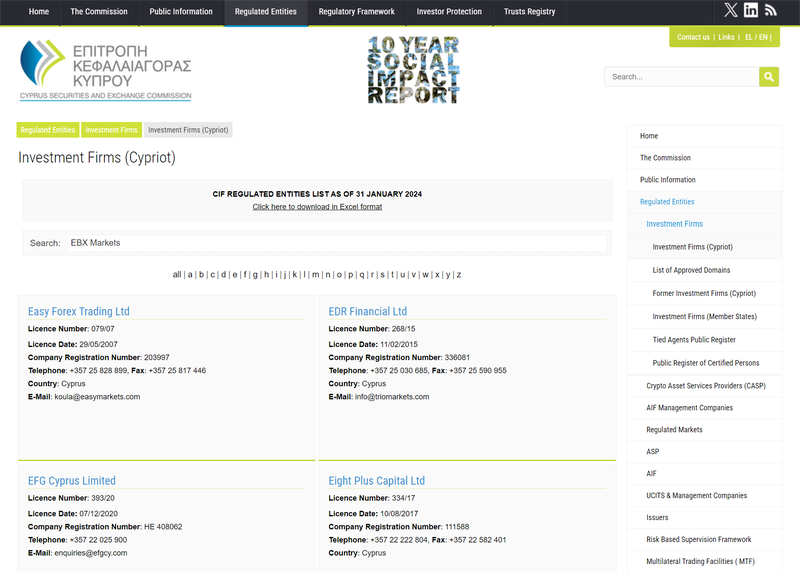Open the X (Twitter) social icon
This screenshot has height=572, width=800.
[x=731, y=11]
